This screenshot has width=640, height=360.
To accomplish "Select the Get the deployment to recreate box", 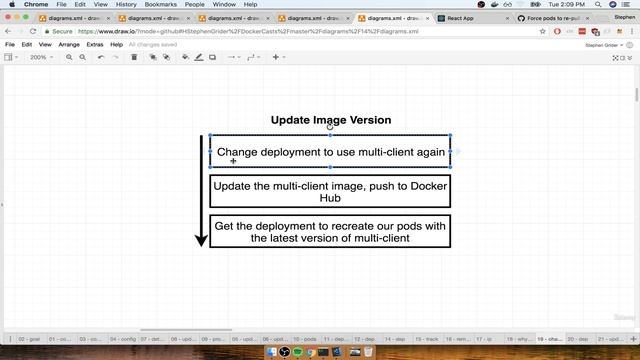I will [x=330, y=231].
